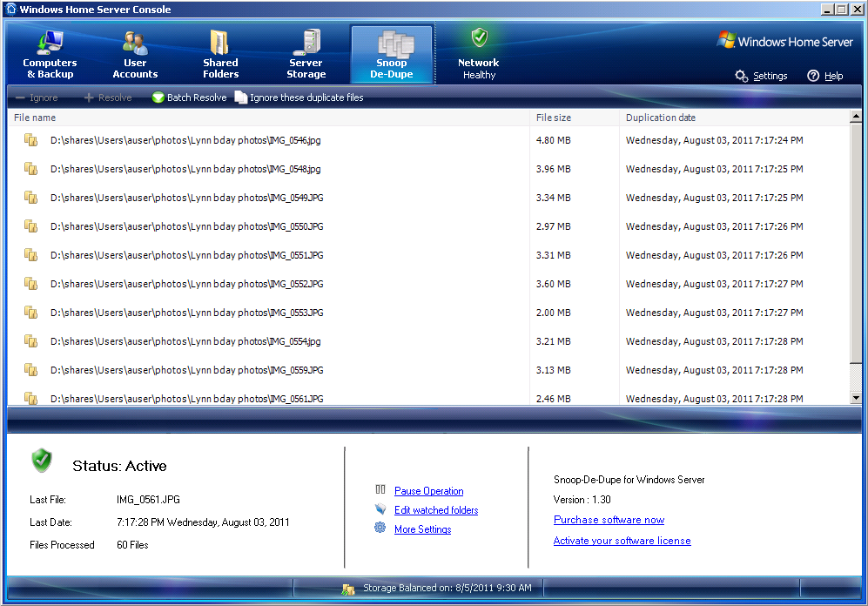Click duplicate icon for IMG_0550.JPG
Viewport: 868px width, 606px height.
point(31,226)
